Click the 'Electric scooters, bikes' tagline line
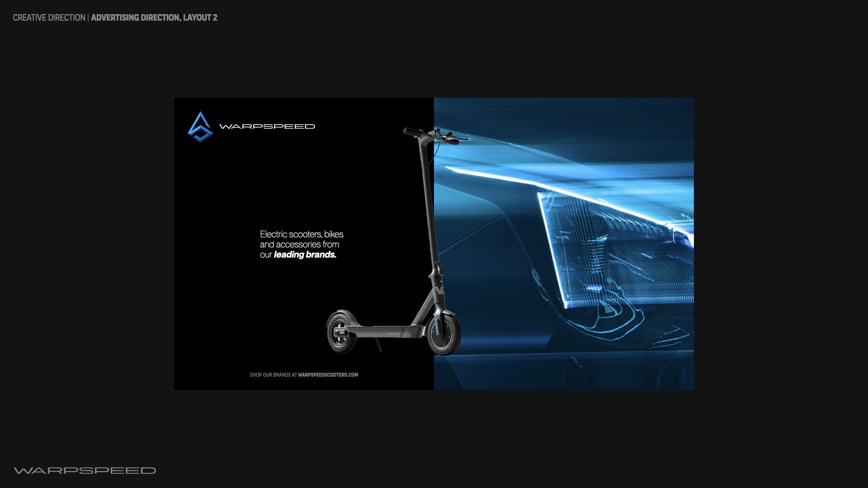 click(x=302, y=235)
